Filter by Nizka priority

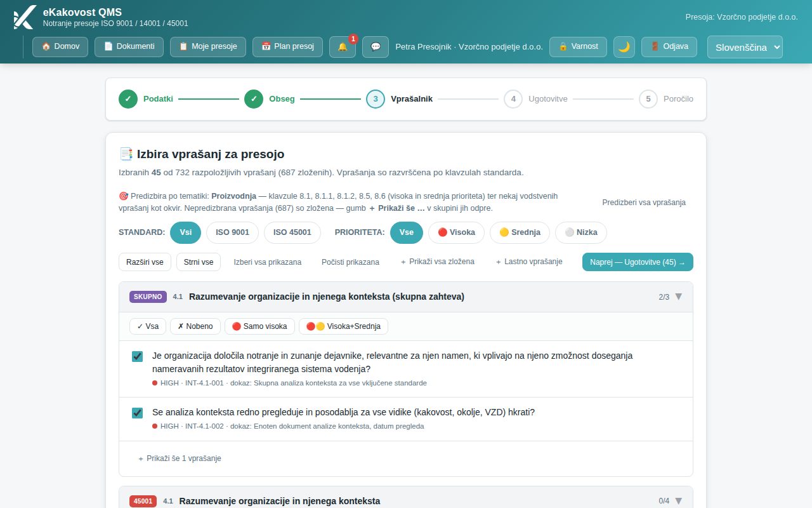pos(581,232)
